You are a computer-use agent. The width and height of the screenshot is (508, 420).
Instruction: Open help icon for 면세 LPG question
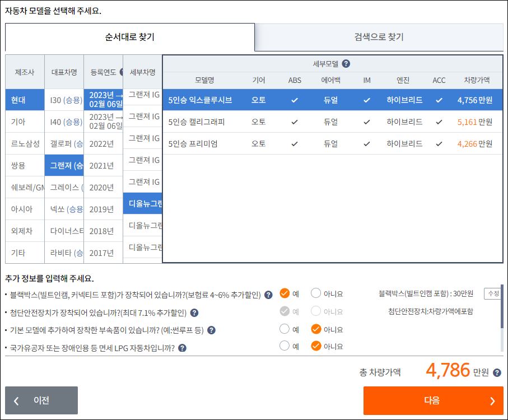click(183, 348)
